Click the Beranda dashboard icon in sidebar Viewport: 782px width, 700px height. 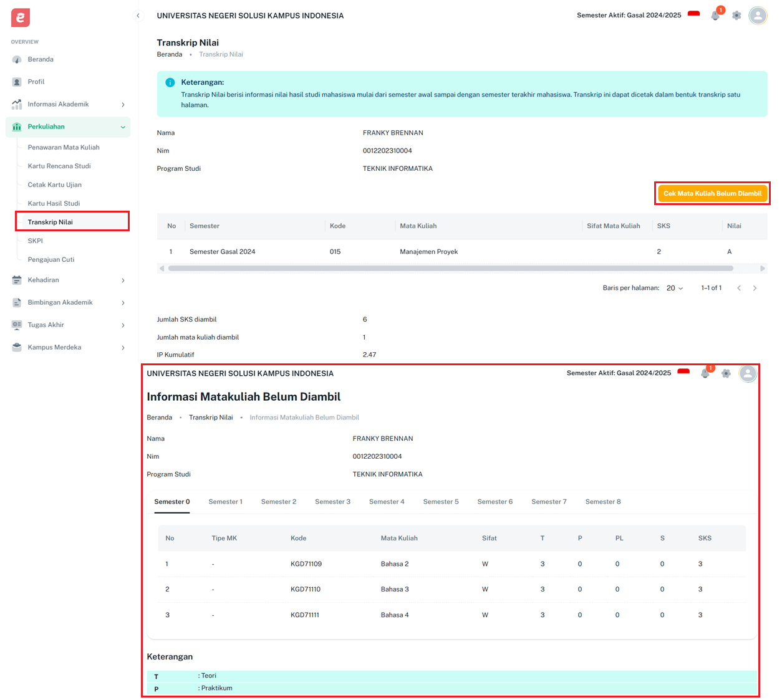click(17, 60)
